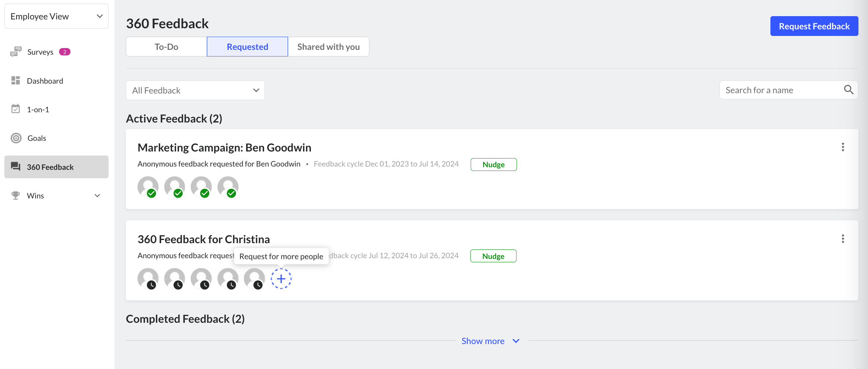Nudge reviewers for Christina's 360 feedback
Screen dimensions: 868x369
(493, 256)
